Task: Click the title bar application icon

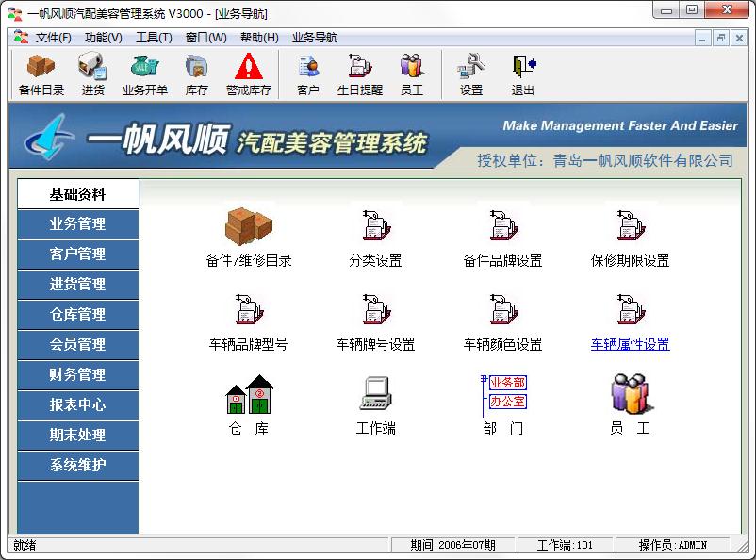Action: point(14,13)
